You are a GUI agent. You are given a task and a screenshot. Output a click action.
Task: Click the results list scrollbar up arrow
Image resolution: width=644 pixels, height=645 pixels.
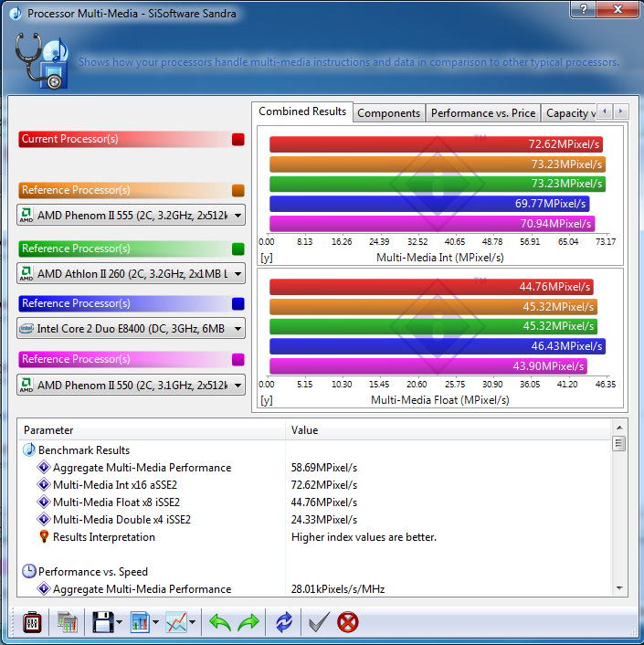click(x=619, y=428)
